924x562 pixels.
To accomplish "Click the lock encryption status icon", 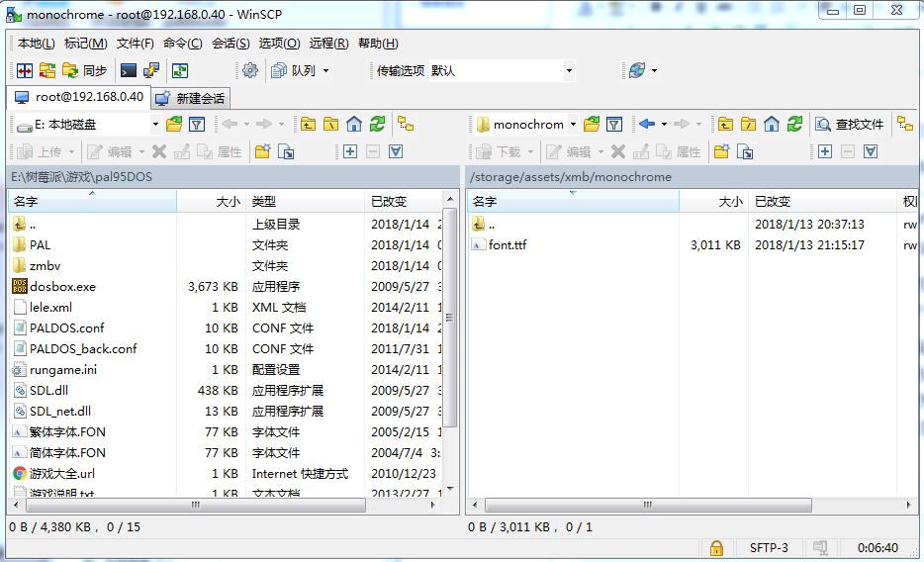I will click(x=716, y=548).
